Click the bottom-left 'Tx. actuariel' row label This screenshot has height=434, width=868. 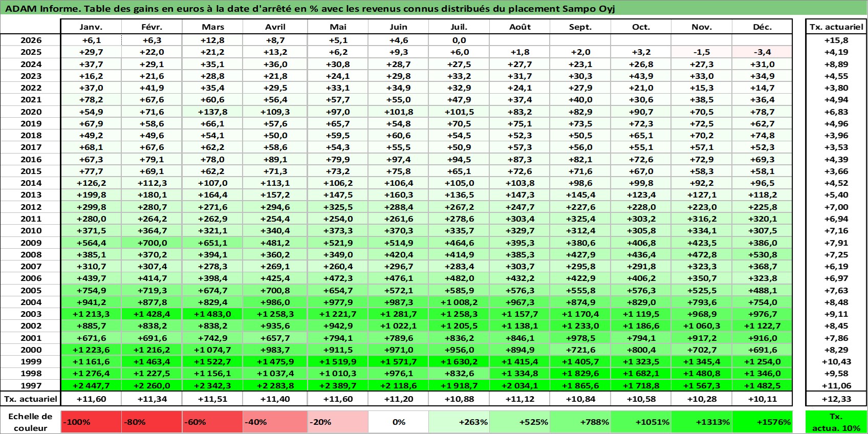tap(31, 399)
